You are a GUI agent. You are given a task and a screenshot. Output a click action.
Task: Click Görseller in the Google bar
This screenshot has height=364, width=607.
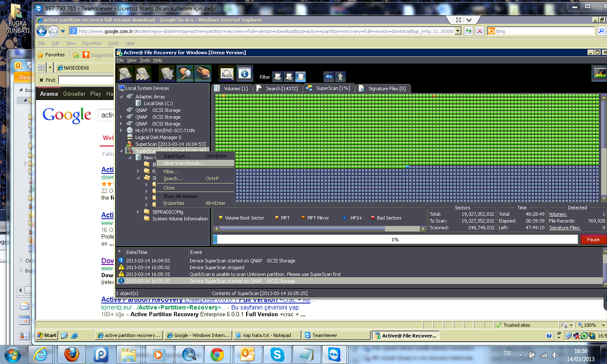pos(74,94)
